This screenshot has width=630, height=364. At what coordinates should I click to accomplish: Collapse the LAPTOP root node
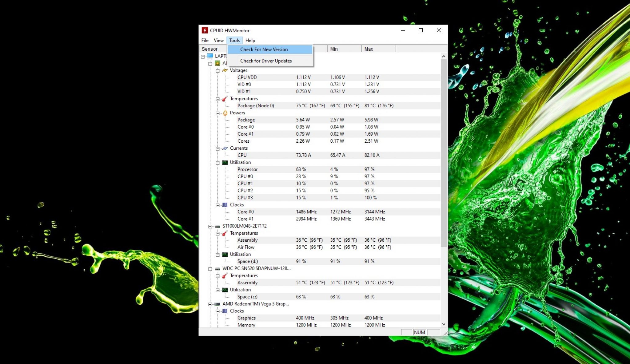[x=202, y=56]
